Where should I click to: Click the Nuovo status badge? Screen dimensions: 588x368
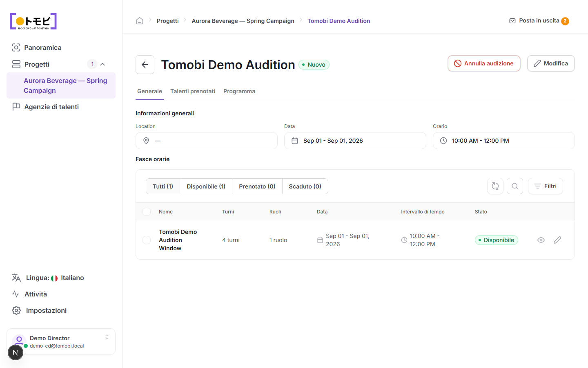click(x=314, y=65)
